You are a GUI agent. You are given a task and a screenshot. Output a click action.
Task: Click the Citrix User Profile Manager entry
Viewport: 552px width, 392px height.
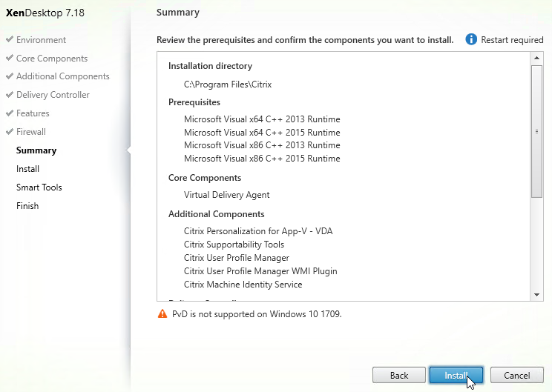click(x=236, y=258)
